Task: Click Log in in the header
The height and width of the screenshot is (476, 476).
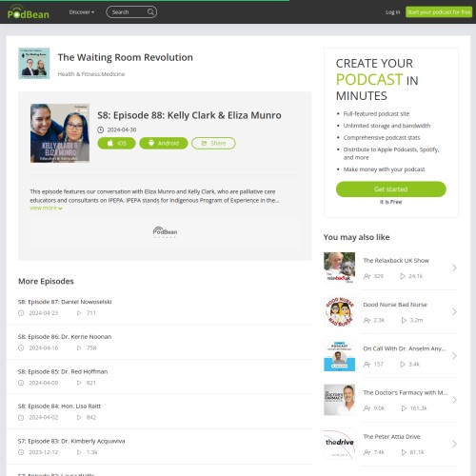Action: [x=392, y=12]
